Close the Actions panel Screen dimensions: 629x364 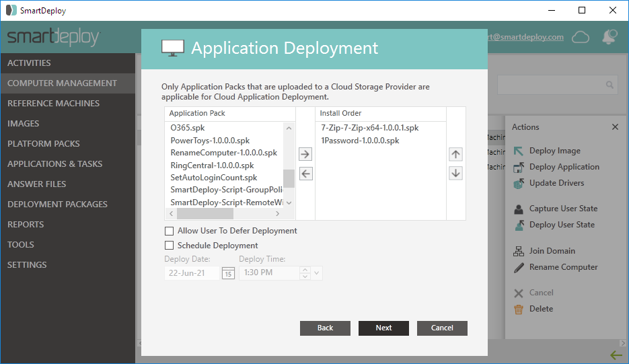(615, 126)
